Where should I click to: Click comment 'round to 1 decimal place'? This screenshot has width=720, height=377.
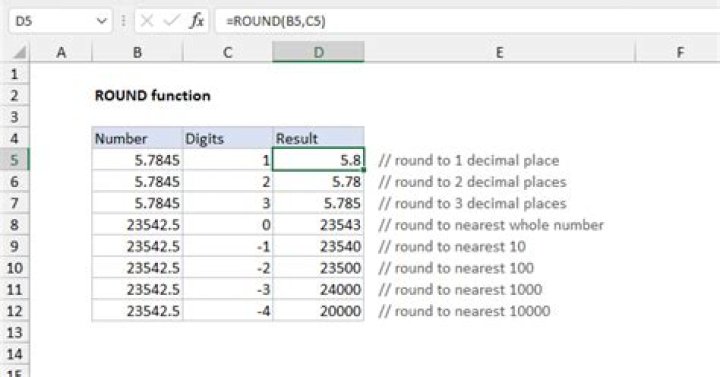(469, 160)
